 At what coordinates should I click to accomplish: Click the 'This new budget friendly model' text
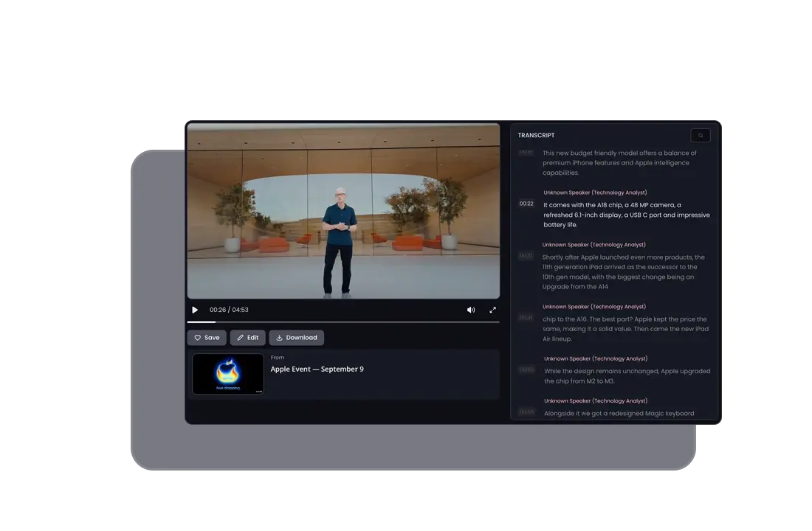619,162
